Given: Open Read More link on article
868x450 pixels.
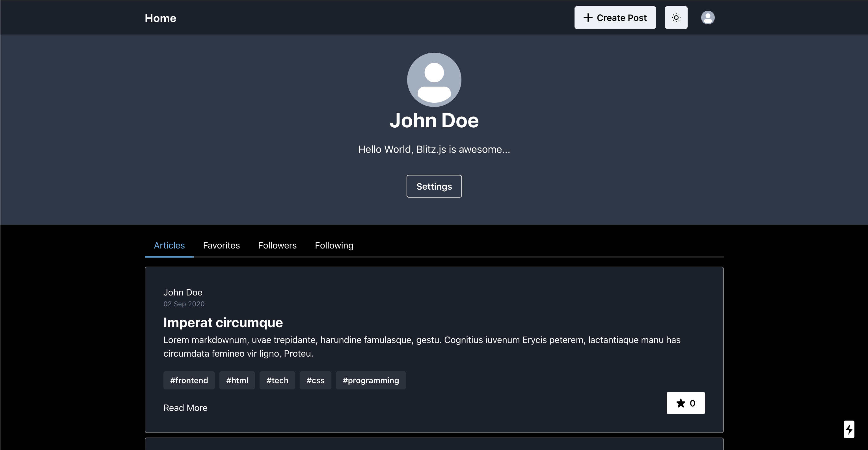Looking at the screenshot, I should click(x=185, y=408).
